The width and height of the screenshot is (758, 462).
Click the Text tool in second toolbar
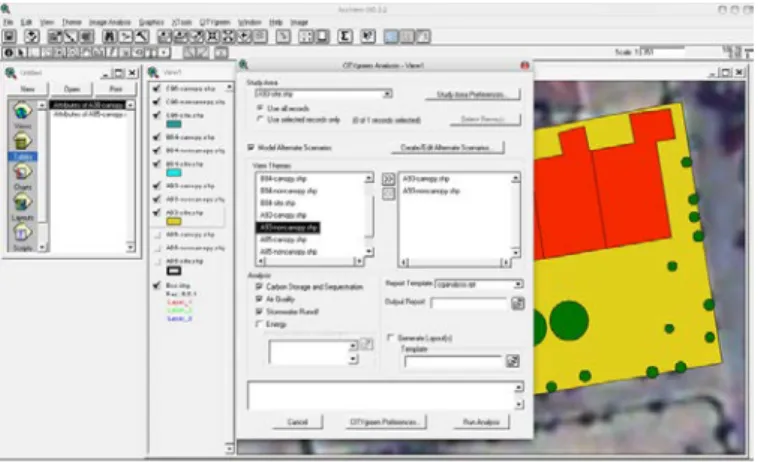pyautogui.click(x=152, y=52)
